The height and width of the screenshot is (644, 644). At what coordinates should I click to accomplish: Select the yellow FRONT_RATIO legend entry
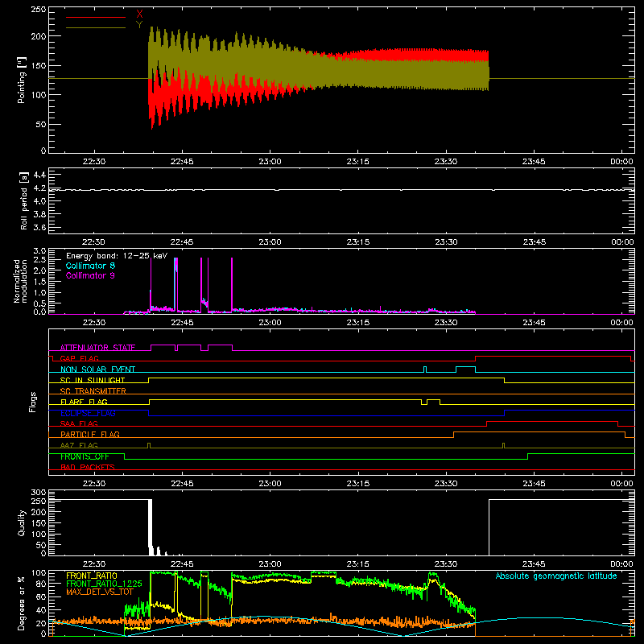(92, 576)
